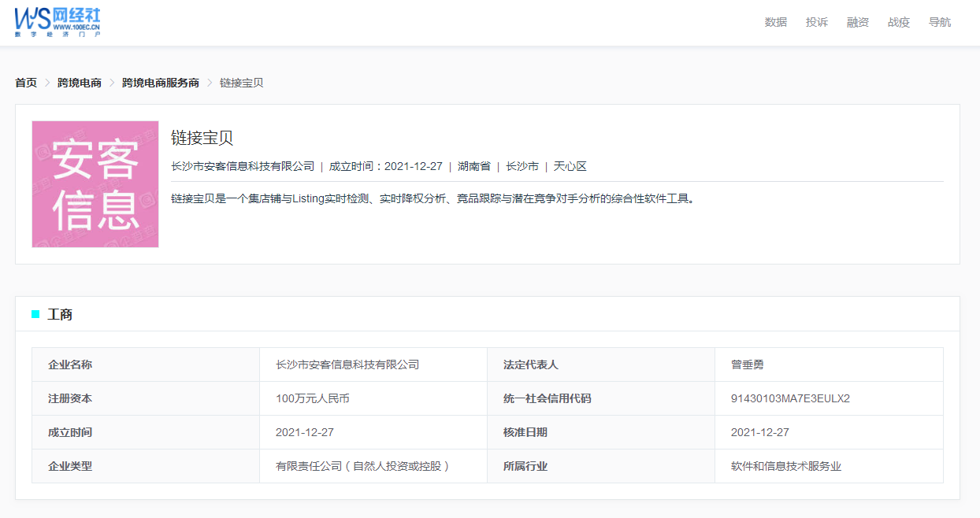Screen dimensions: 980x518
Task: Click the 工商 section heading
Action: 60,315
